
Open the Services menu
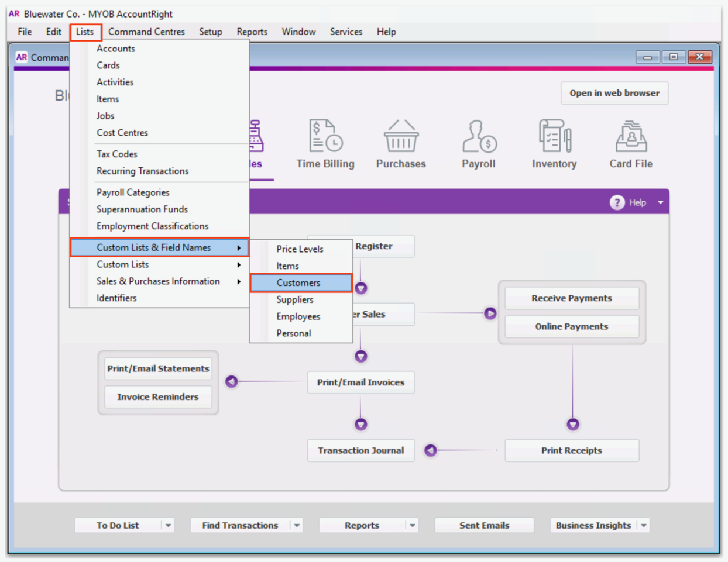click(346, 32)
